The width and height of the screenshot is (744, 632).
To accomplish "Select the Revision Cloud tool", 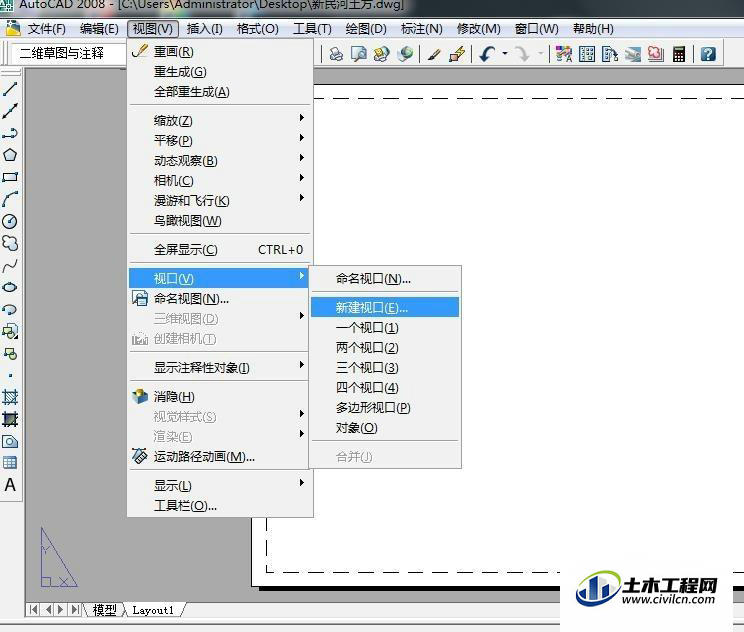I will [10, 243].
